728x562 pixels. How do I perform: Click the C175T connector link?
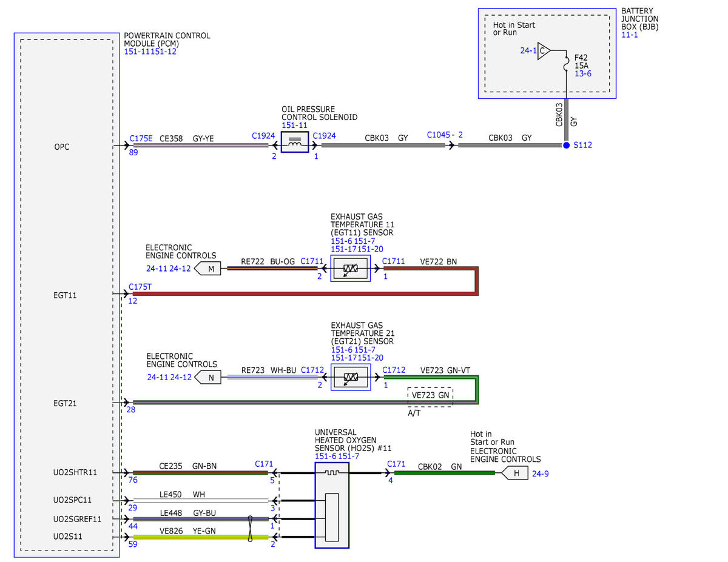[x=141, y=287]
